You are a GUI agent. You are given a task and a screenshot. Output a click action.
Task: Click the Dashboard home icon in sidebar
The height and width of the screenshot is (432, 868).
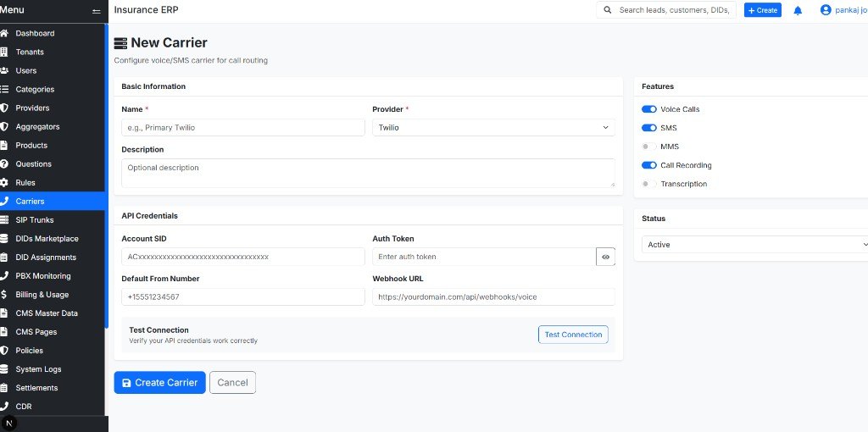pos(4,33)
